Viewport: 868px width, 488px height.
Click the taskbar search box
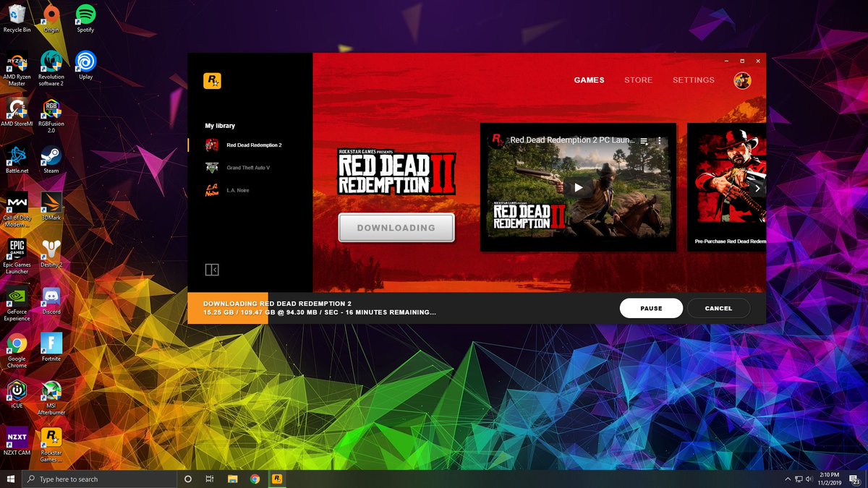(100, 479)
